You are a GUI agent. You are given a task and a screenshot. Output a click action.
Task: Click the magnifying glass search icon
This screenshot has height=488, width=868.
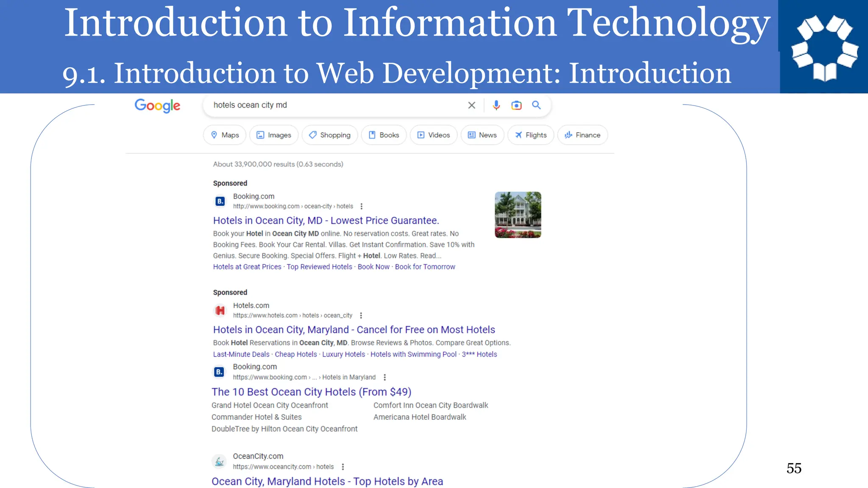(537, 105)
